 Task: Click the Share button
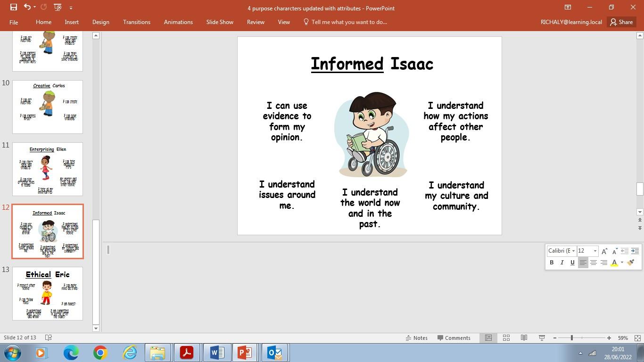(x=621, y=22)
